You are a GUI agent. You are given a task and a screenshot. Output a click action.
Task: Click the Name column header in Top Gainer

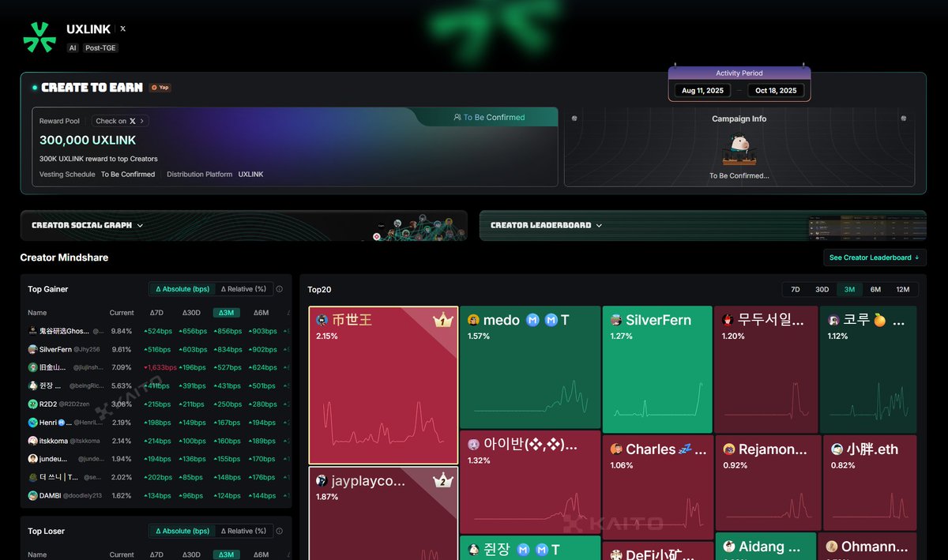[37, 313]
